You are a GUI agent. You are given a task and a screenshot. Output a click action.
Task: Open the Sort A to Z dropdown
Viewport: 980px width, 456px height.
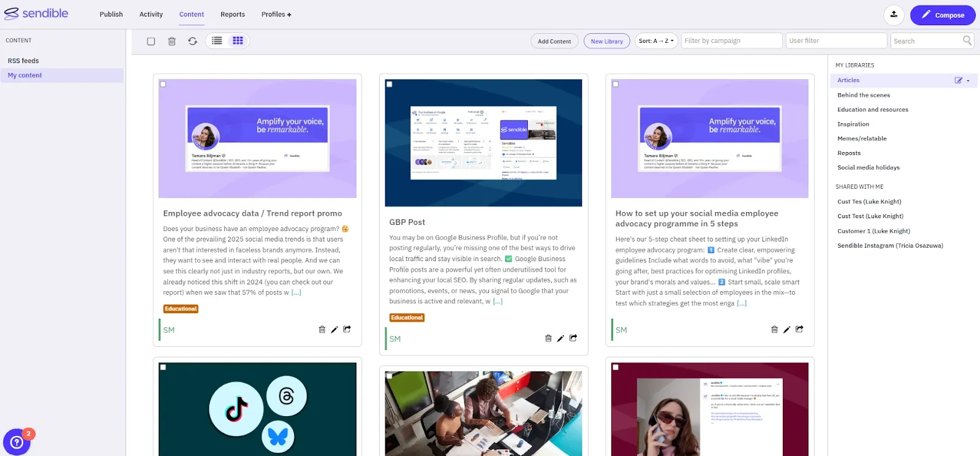[x=656, y=41]
